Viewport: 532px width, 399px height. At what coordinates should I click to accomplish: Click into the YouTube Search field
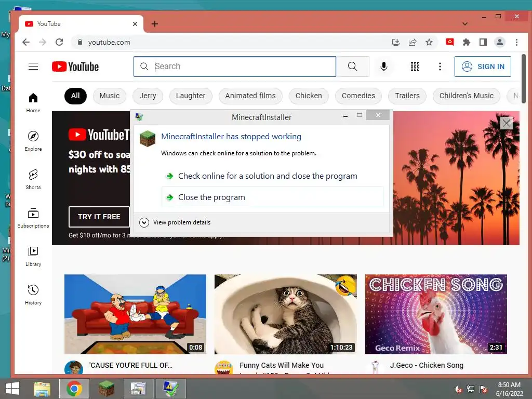(235, 66)
